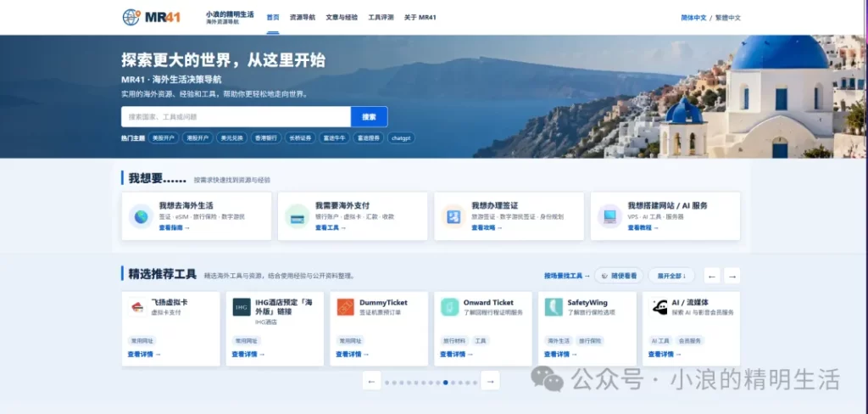868x414 pixels.
Task: Click the 我想去海外生活 card title
Action: [x=186, y=205]
